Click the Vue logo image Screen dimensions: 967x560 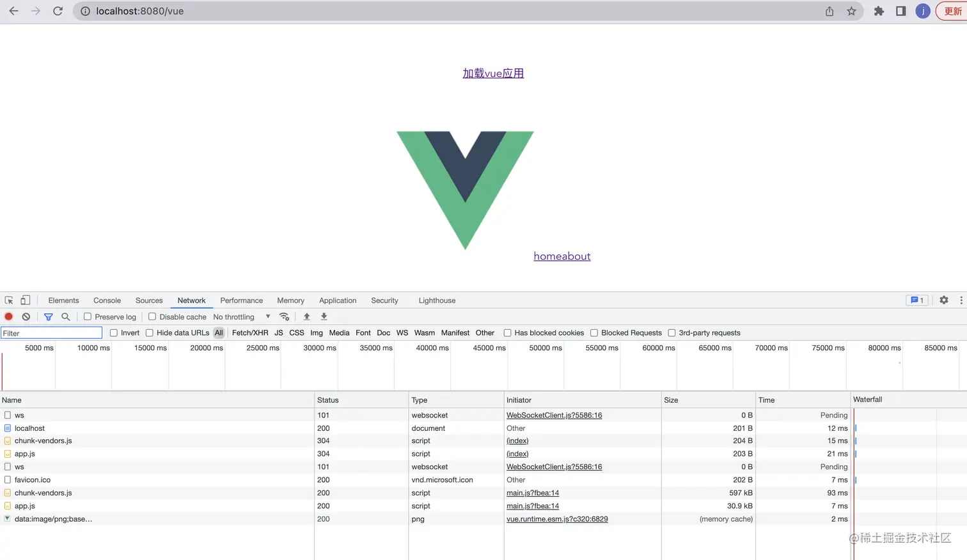(465, 190)
